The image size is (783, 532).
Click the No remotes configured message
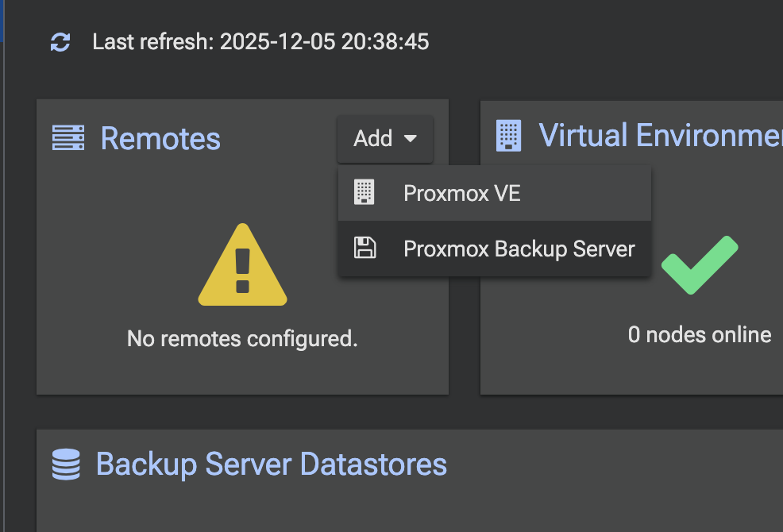(242, 339)
